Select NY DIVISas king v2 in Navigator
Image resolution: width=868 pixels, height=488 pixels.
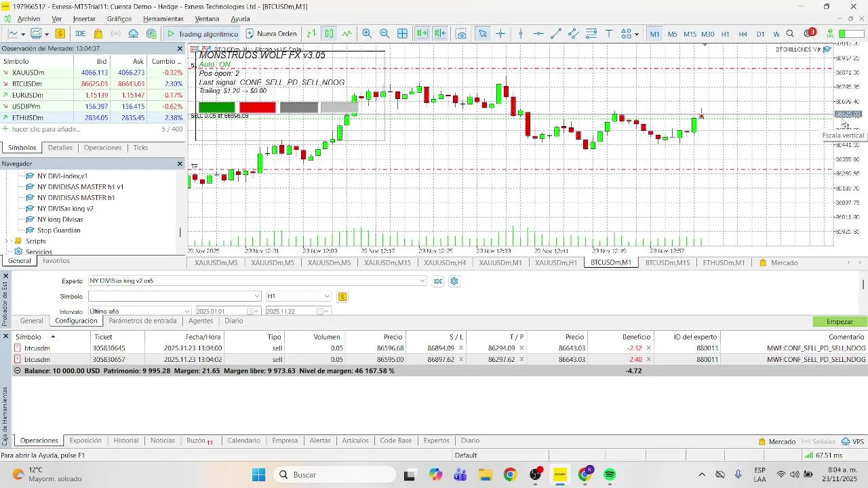(x=65, y=209)
